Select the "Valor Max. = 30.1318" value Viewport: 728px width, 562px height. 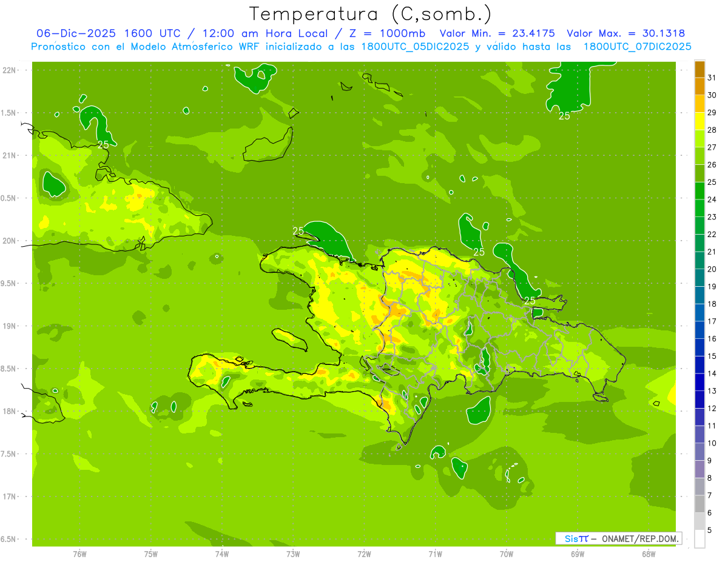click(x=625, y=33)
